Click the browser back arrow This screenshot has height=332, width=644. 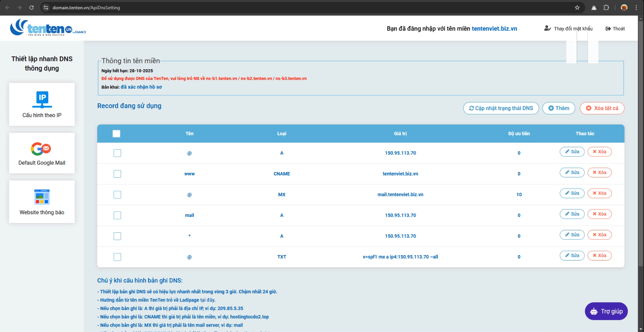(7, 7)
